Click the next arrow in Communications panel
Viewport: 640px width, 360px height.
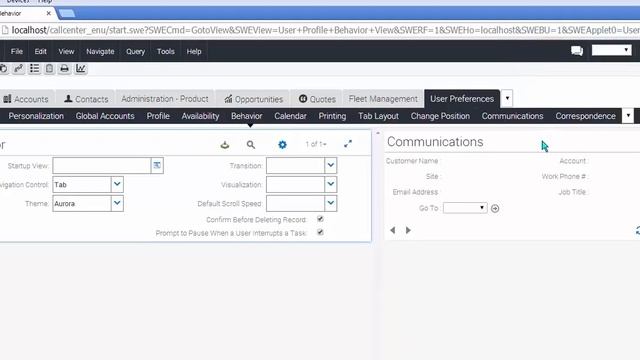pos(408,230)
